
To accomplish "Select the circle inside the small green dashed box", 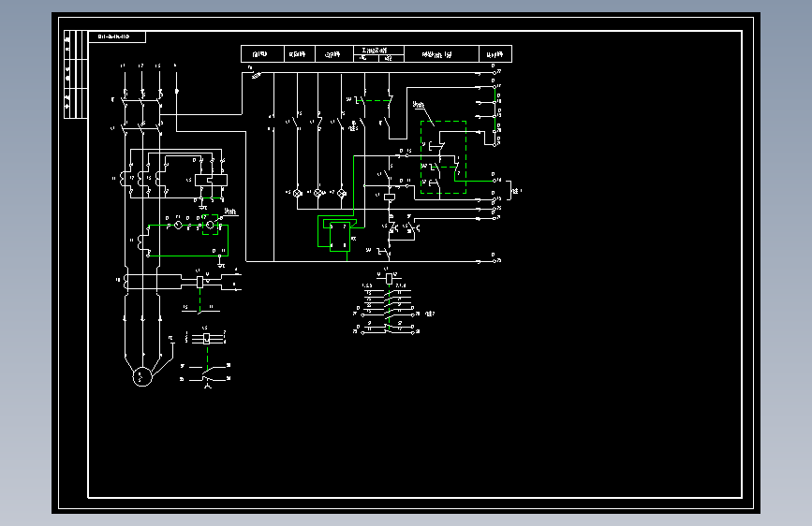I will (210, 225).
